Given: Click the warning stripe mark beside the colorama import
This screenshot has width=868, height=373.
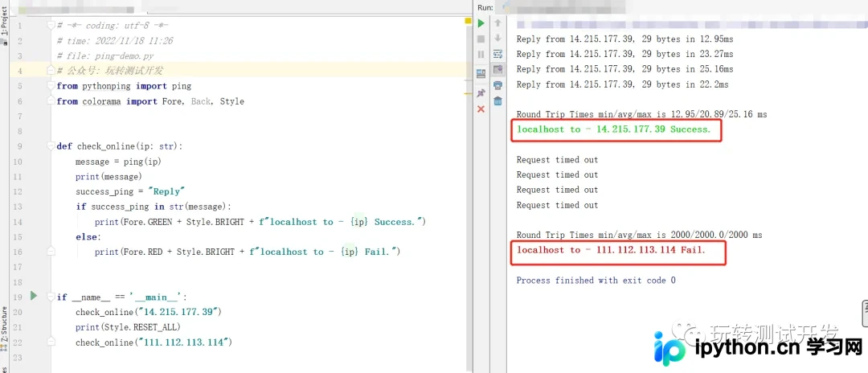Looking at the screenshot, I should click(x=468, y=95).
